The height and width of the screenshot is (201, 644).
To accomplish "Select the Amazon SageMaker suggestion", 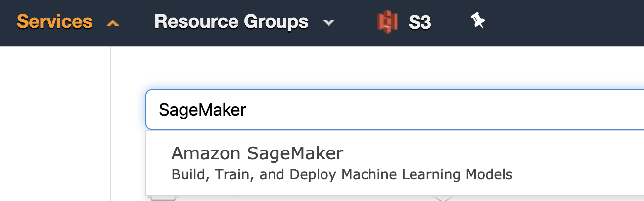I will (395, 163).
